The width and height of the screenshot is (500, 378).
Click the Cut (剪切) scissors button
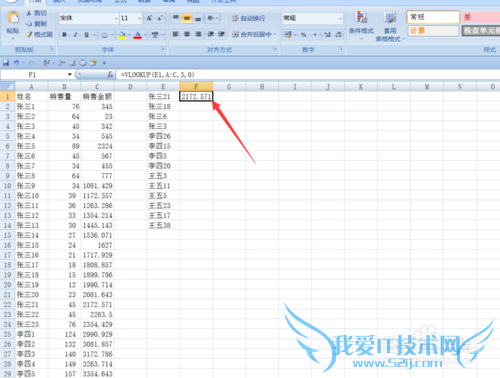[x=36, y=13]
